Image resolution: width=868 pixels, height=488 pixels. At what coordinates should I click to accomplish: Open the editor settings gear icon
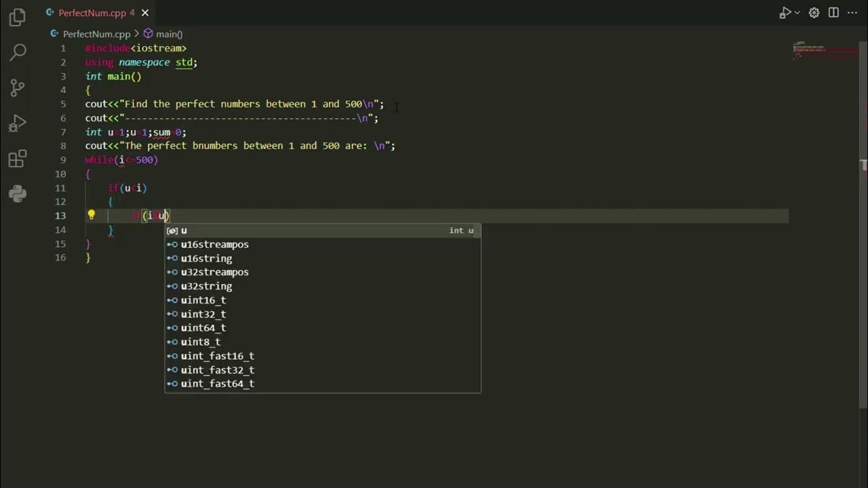click(814, 13)
